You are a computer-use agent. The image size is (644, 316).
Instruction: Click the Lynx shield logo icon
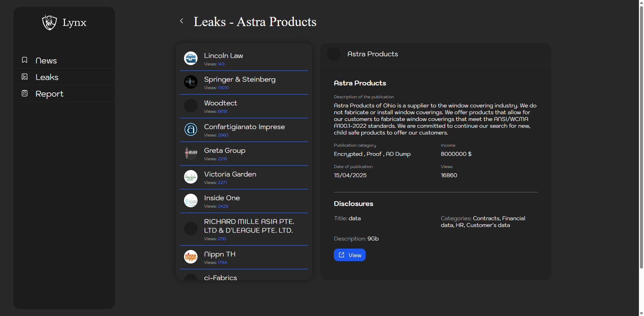tap(49, 22)
